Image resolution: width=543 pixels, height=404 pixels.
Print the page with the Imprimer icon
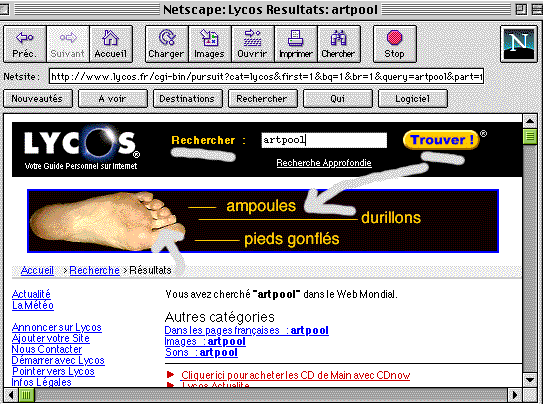click(x=296, y=44)
